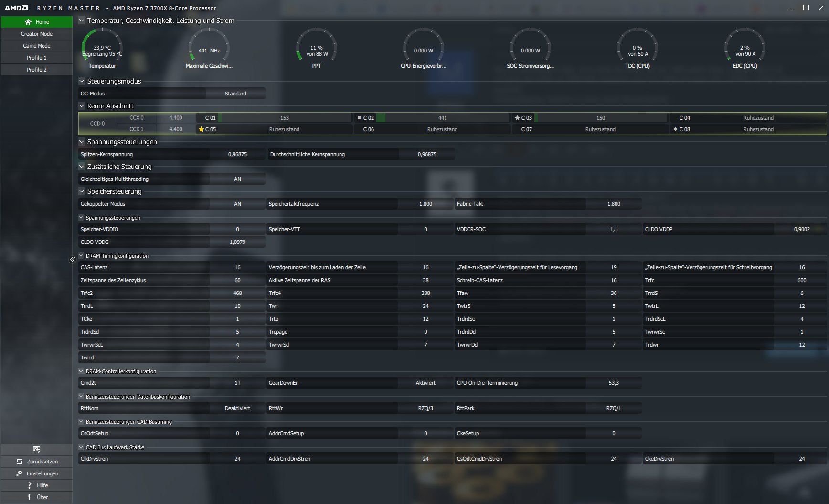Click the Trdwr 12 value
Screen dimensions: 829x504
coord(802,345)
